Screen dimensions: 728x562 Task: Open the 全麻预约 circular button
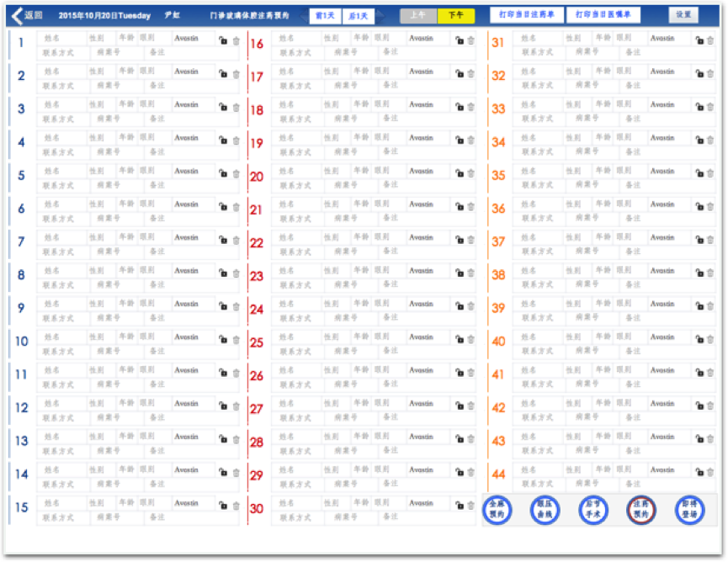coord(497,509)
